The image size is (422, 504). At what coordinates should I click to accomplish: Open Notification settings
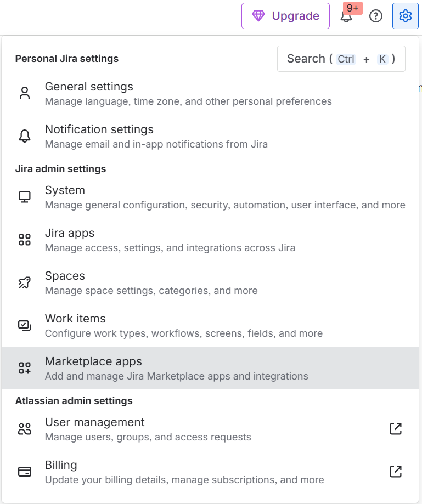coord(210,137)
